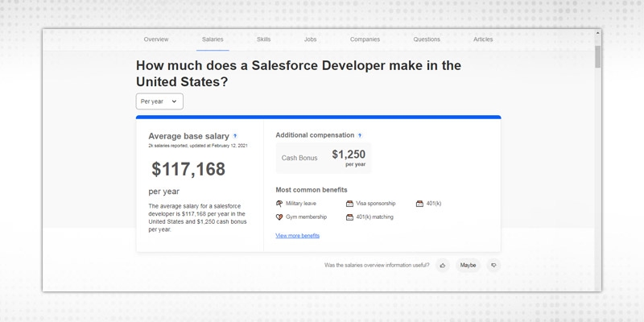Select the Salaries tab
644x322 pixels.
[x=213, y=39]
